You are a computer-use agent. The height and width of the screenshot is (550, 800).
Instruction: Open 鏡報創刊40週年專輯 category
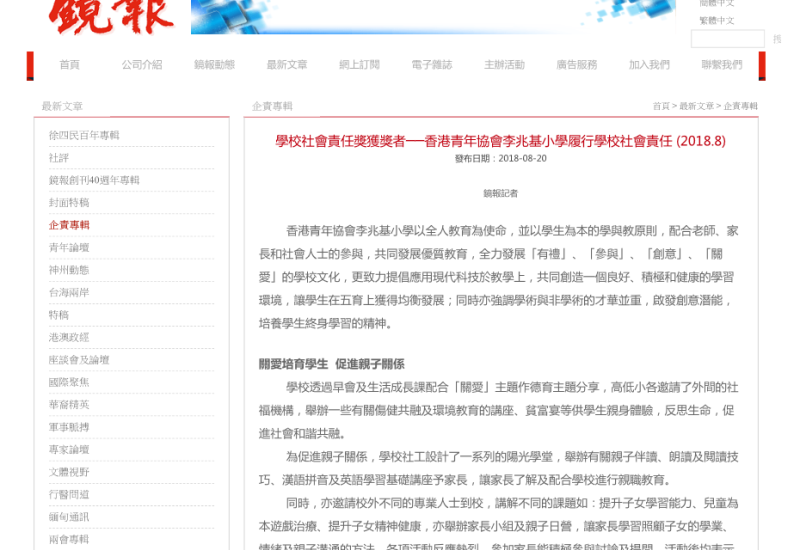tap(94, 180)
